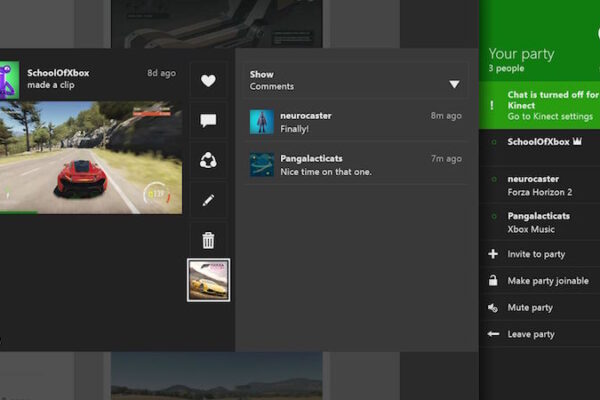Select the comment 'Nice time on that one.'

tap(355, 165)
